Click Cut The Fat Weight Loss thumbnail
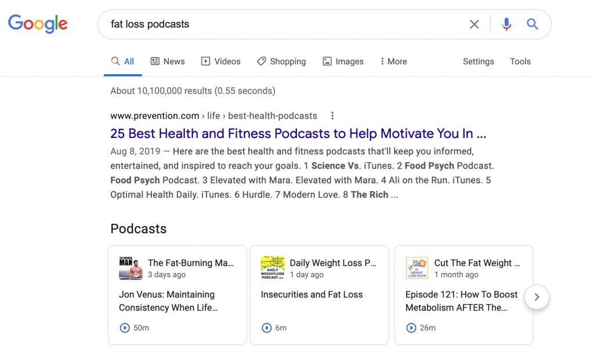594x364 pixels. 417,268
